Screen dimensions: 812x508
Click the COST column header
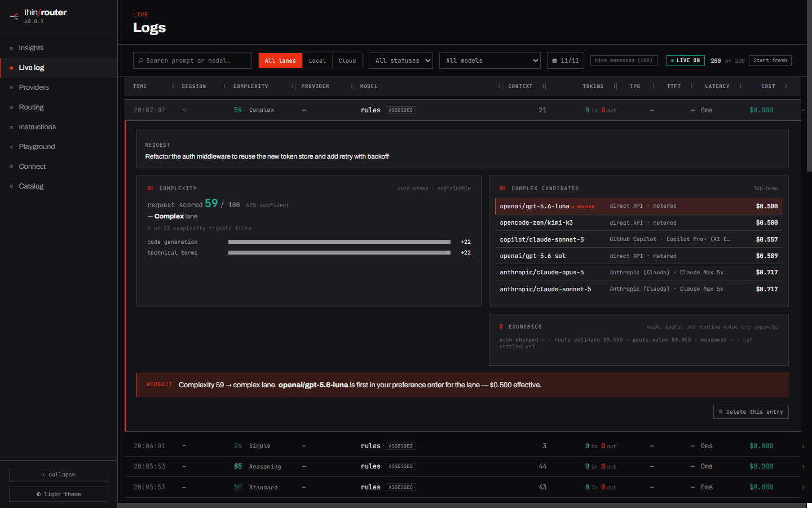tap(768, 86)
